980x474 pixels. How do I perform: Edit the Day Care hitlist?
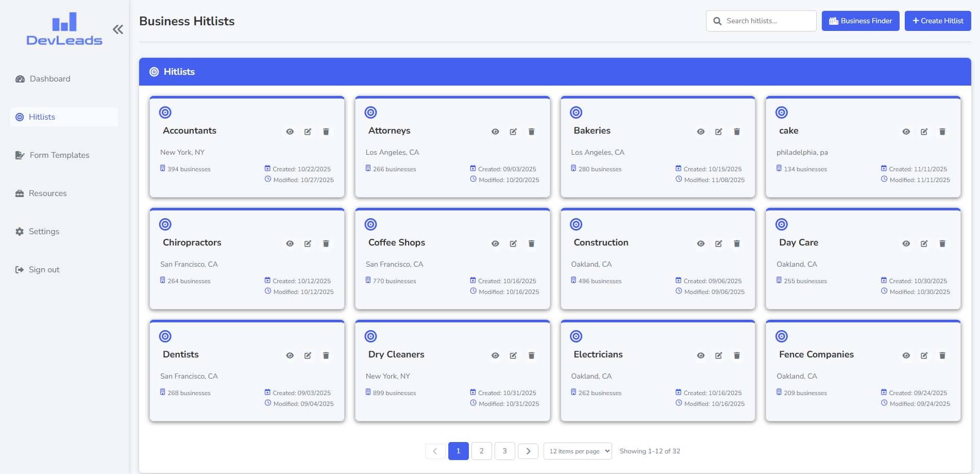click(924, 244)
